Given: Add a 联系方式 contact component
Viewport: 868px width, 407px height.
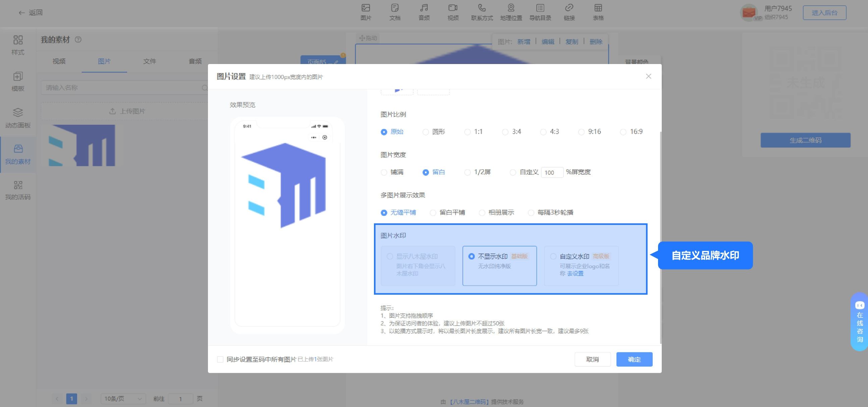Looking at the screenshot, I should pyautogui.click(x=482, y=12).
